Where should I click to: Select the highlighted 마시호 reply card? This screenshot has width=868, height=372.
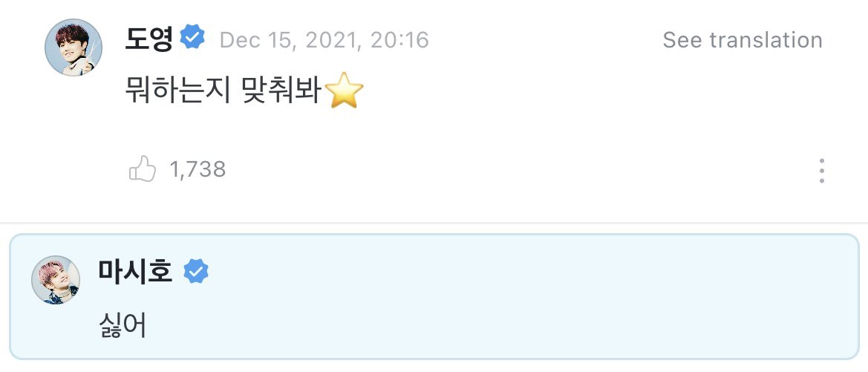pyautogui.click(x=434, y=297)
